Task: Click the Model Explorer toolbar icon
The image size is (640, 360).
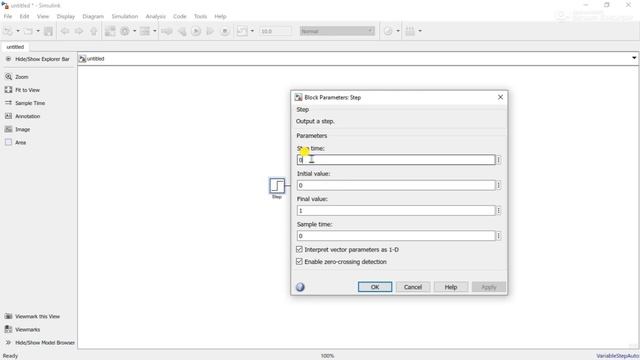Action: tap(145, 31)
